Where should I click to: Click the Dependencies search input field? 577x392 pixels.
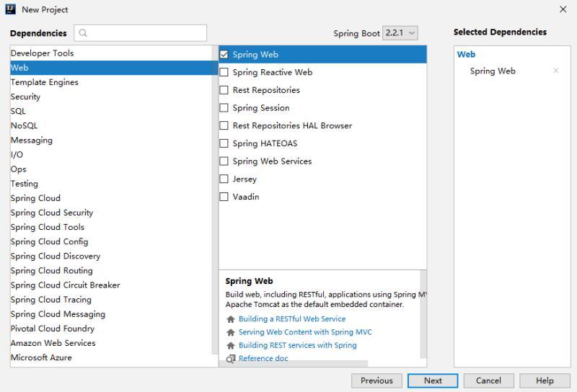140,33
